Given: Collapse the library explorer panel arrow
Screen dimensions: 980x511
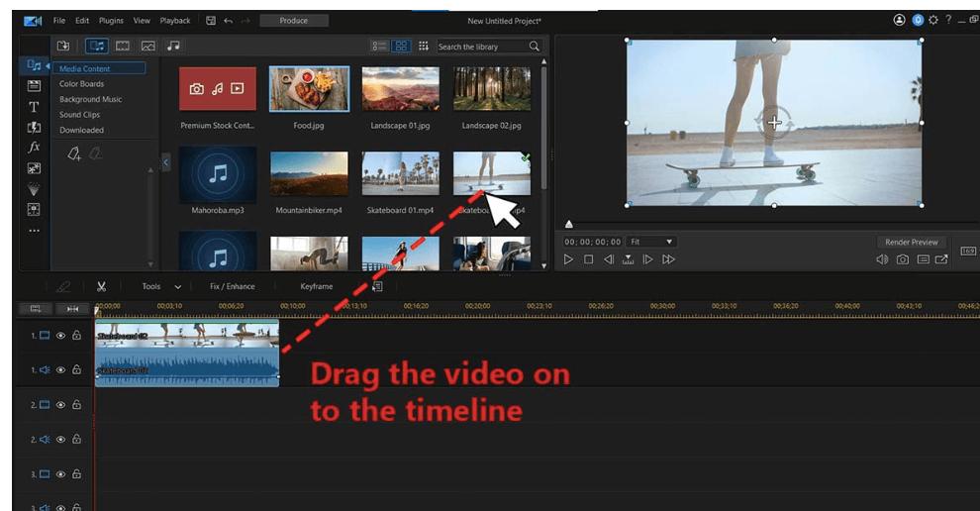Looking at the screenshot, I should (165, 162).
